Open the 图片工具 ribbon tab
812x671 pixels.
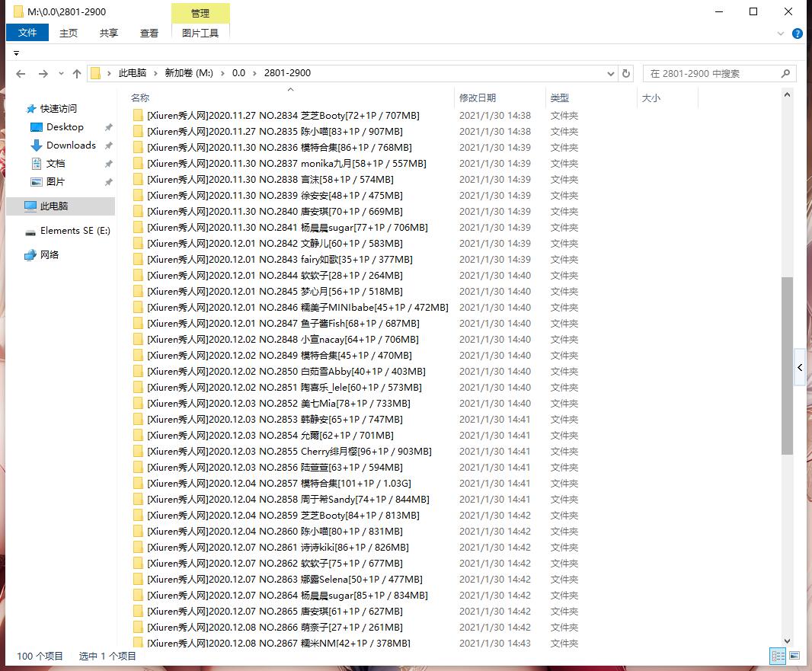tap(200, 34)
